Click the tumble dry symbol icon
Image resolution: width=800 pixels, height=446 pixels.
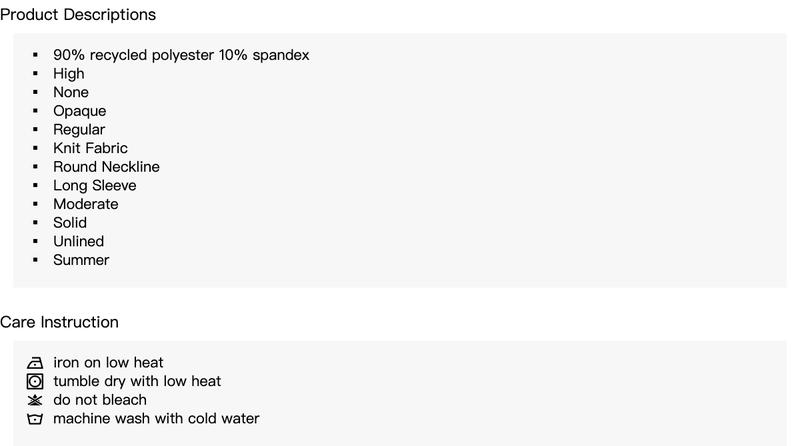(x=35, y=381)
